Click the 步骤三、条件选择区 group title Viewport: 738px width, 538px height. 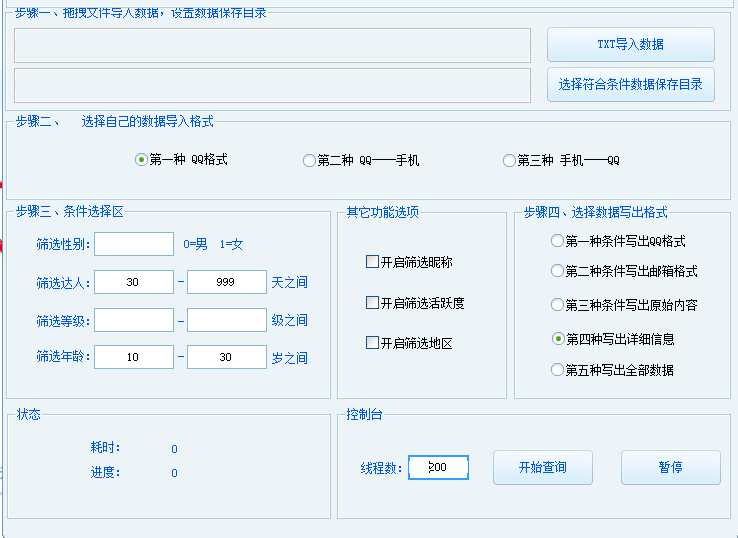(x=70, y=211)
